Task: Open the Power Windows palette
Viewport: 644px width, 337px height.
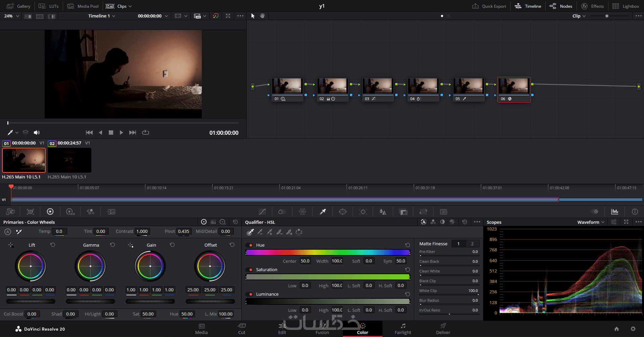Action: [x=342, y=212]
